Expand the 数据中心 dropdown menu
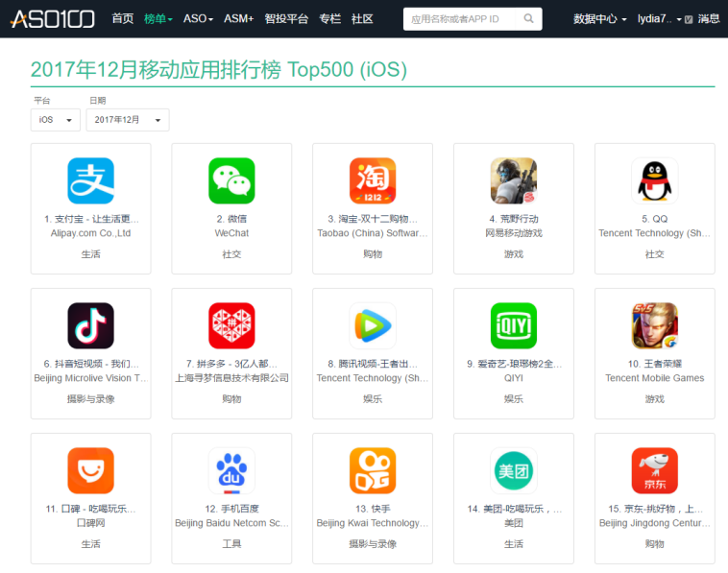The width and height of the screenshot is (728, 573). [x=599, y=19]
